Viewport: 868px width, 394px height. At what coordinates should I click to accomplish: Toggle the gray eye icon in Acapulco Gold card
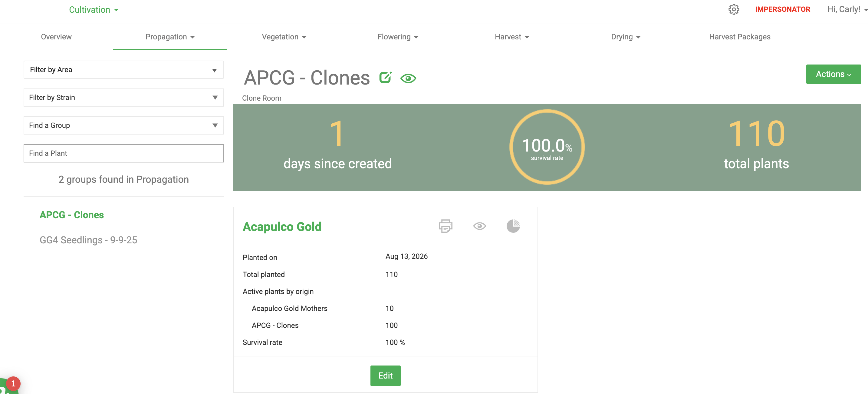coord(479,226)
